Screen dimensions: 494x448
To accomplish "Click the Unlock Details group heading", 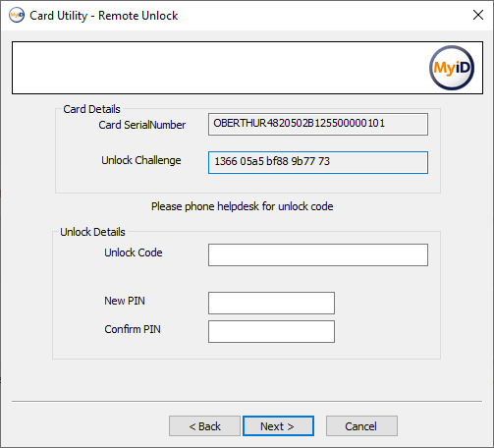I will (x=92, y=232).
